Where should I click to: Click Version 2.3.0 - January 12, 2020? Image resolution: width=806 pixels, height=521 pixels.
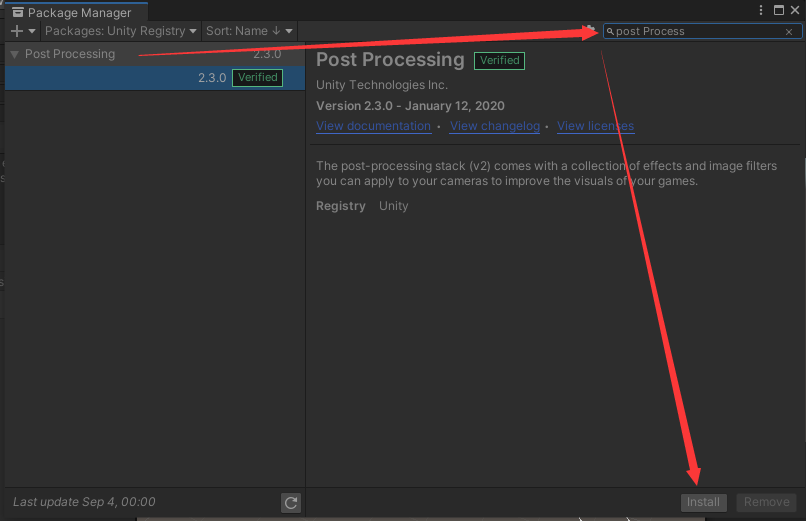[x=410, y=106]
